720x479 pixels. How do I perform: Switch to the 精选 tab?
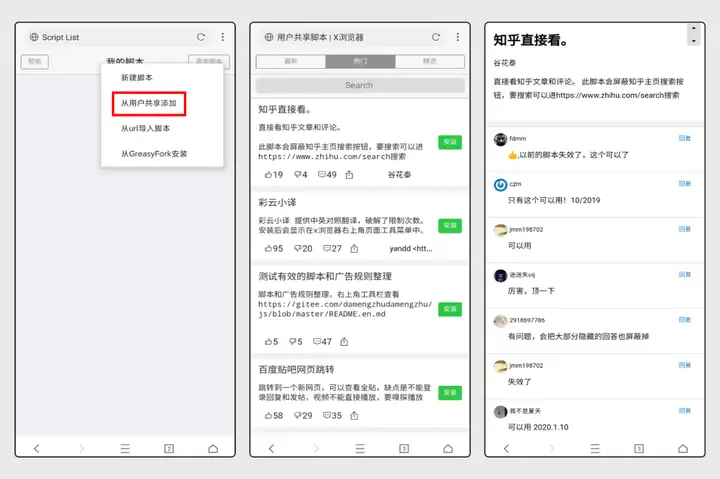tap(430, 61)
